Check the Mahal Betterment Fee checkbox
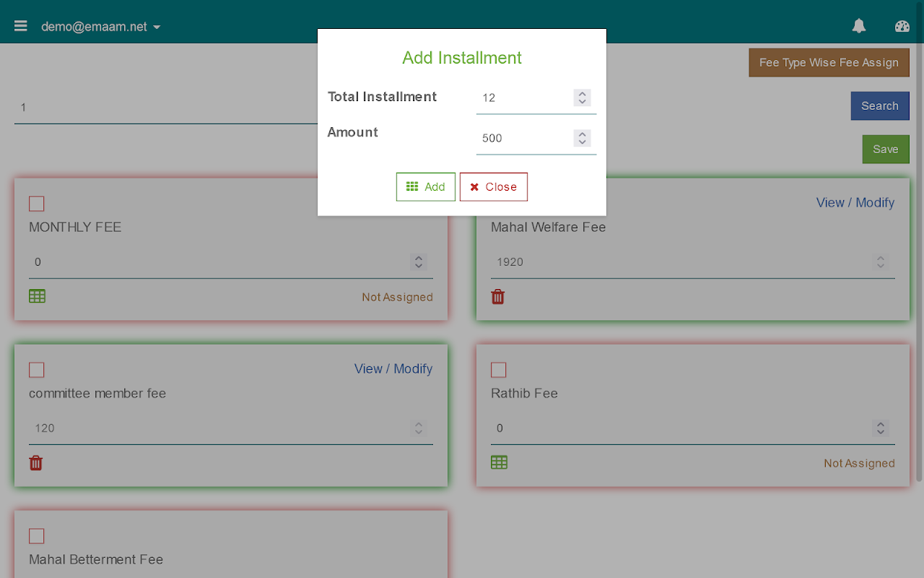The height and width of the screenshot is (578, 924). [37, 536]
